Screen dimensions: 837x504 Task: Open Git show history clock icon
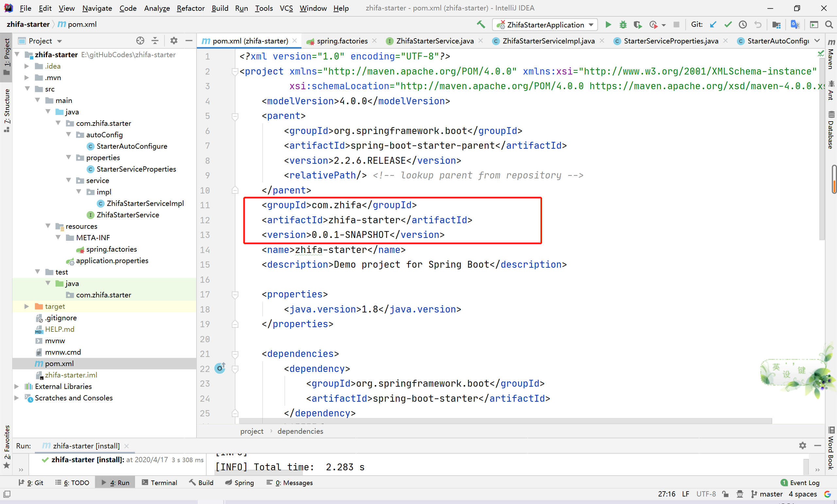pos(743,25)
